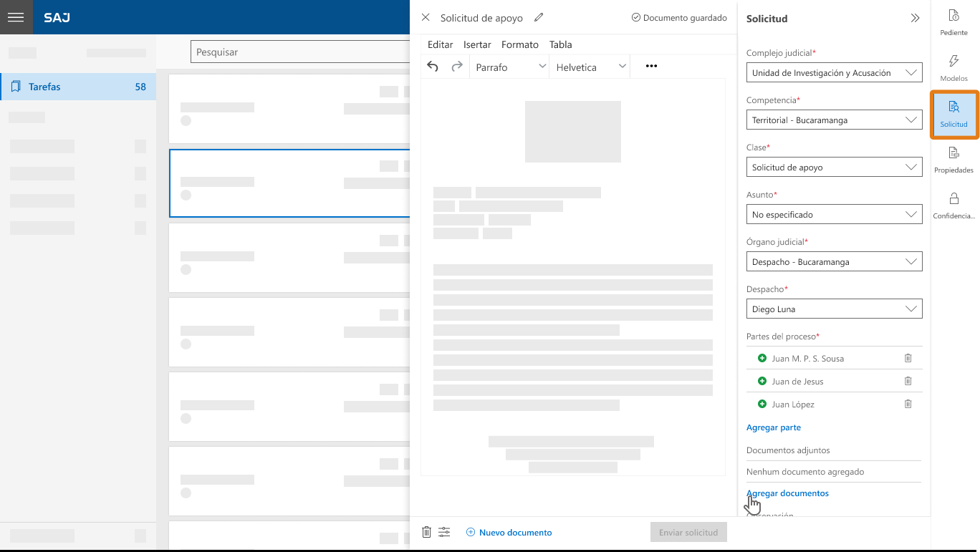Open Competencia dropdown Territorial - Bucaramanga

[x=834, y=120]
